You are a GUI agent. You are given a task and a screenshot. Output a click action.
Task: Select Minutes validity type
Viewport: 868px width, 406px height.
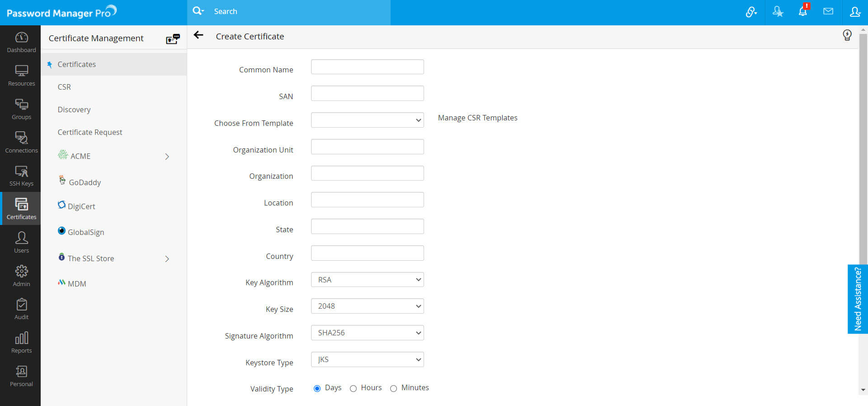[393, 388]
